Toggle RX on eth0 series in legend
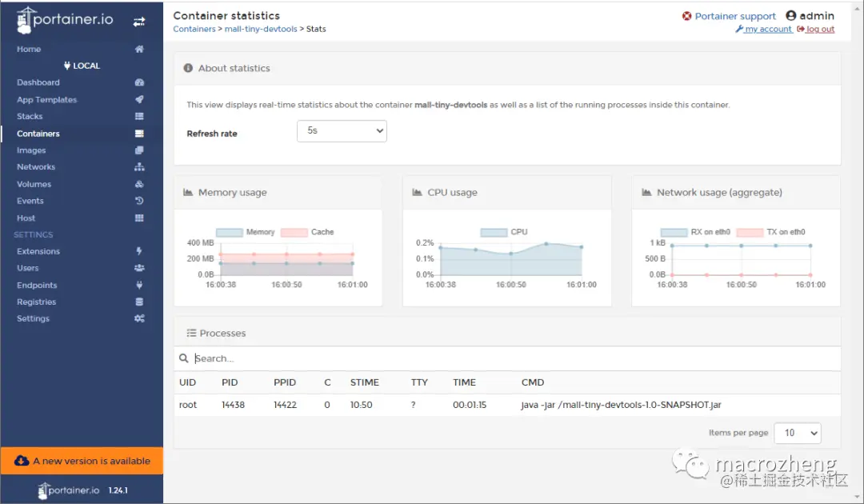Image resolution: width=864 pixels, height=504 pixels. coord(695,233)
